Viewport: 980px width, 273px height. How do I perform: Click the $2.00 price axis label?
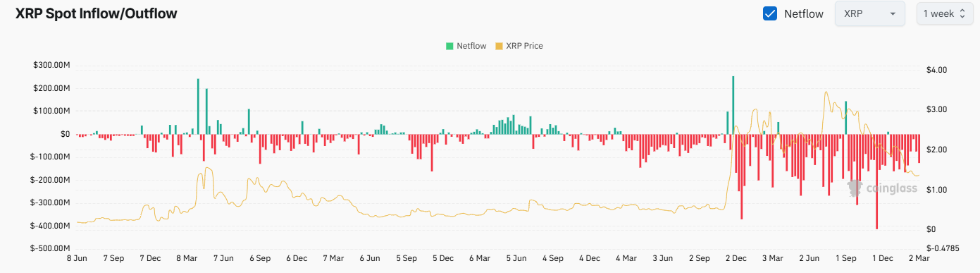[x=937, y=150]
